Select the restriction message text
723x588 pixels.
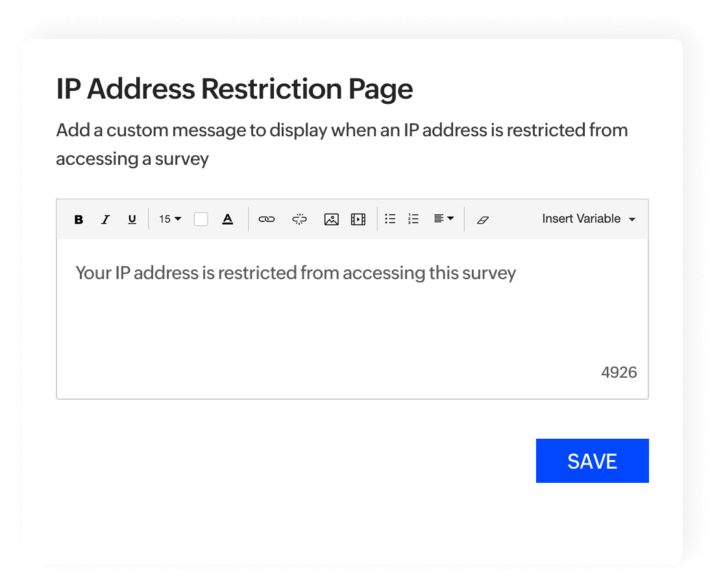click(295, 273)
